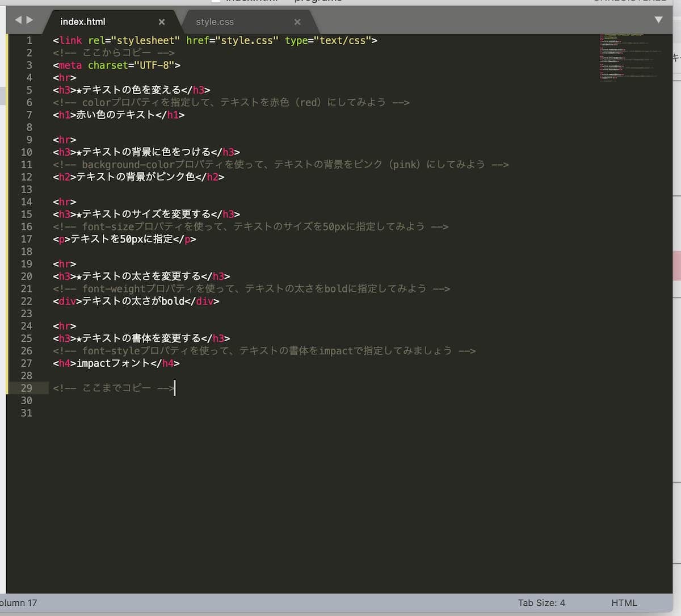Viewport: 681px width, 616px height.
Task: Click line number 31 in gutter
Action: pos(27,413)
